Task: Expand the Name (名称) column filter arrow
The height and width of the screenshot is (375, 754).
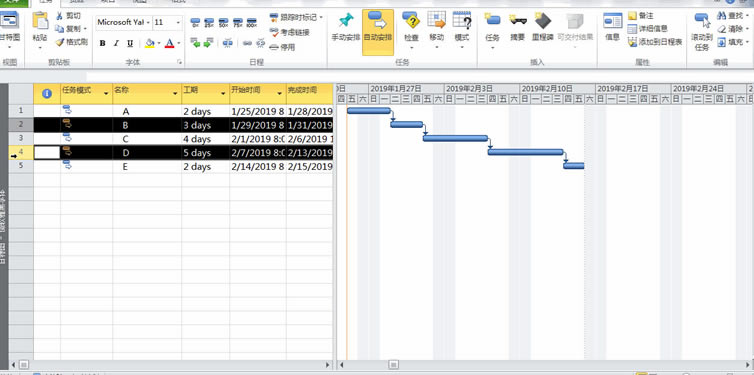Action: click(175, 93)
